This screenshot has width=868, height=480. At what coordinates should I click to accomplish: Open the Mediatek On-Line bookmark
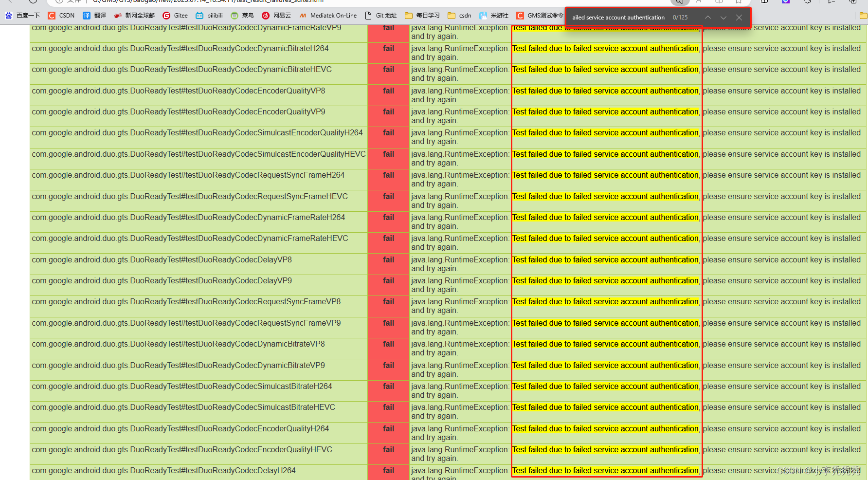pos(328,15)
